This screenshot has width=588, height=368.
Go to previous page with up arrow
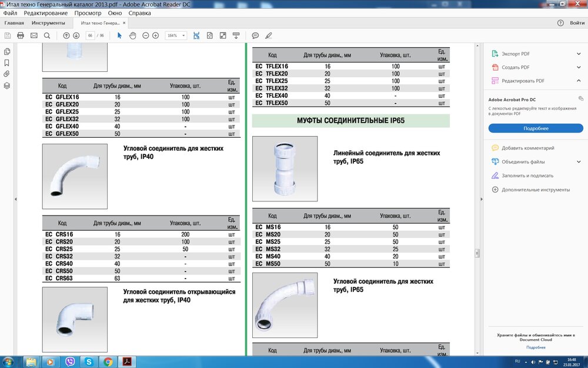tap(66, 35)
